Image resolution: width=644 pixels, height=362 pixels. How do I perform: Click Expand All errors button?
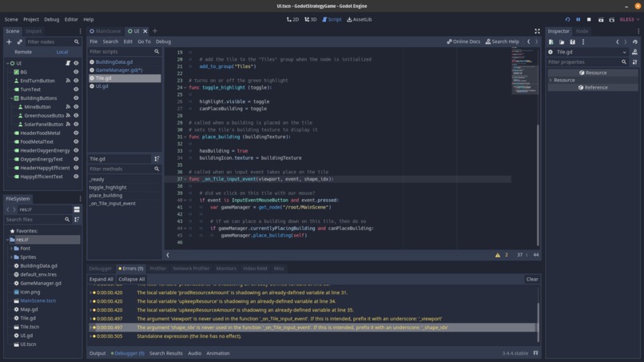[101, 280]
